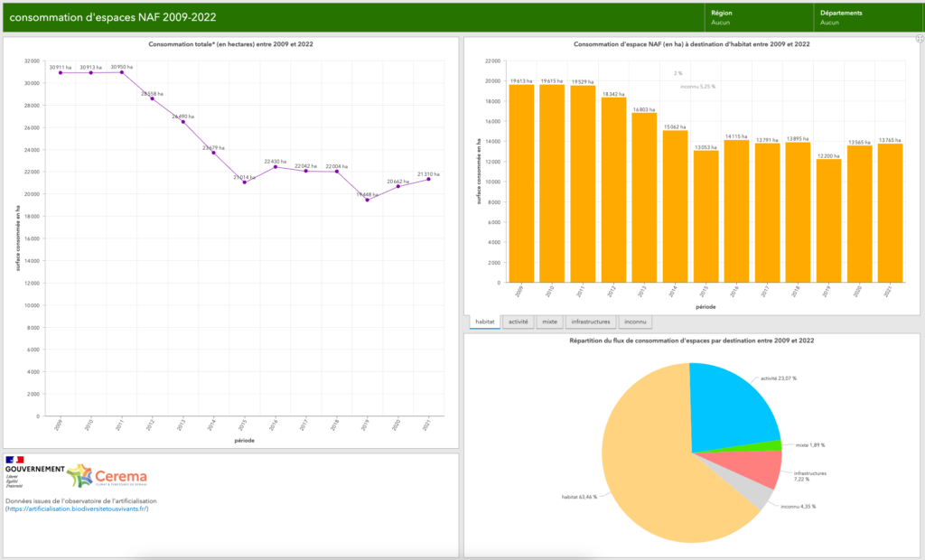The width and height of the screenshot is (925, 560).
Task: Show the inconnu tab
Action: [635, 322]
